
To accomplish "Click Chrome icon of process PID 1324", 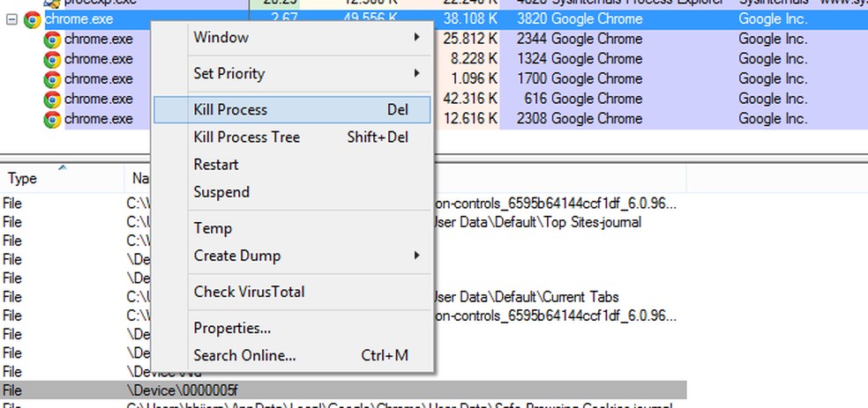I will (x=53, y=60).
